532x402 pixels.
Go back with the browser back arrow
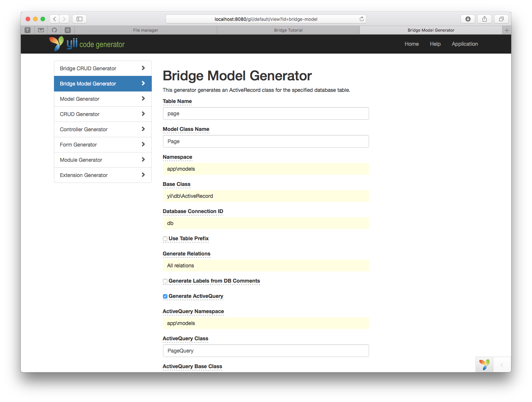(54, 19)
